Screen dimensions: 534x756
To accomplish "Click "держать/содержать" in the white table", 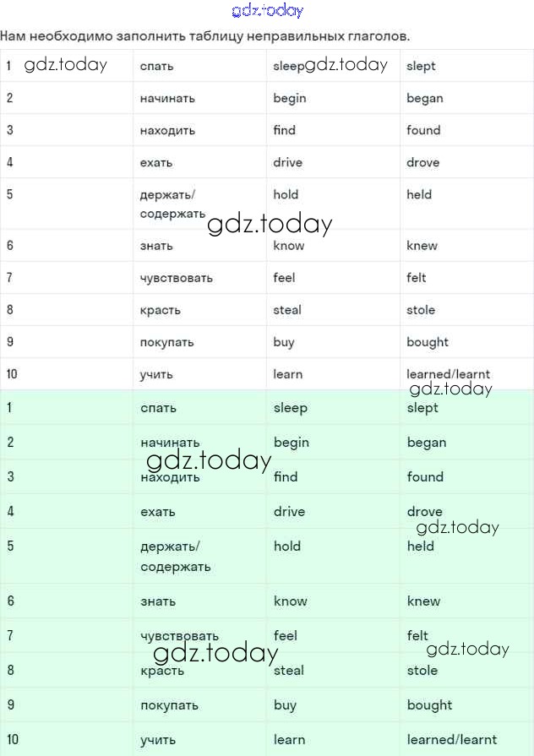I will tap(172, 204).
